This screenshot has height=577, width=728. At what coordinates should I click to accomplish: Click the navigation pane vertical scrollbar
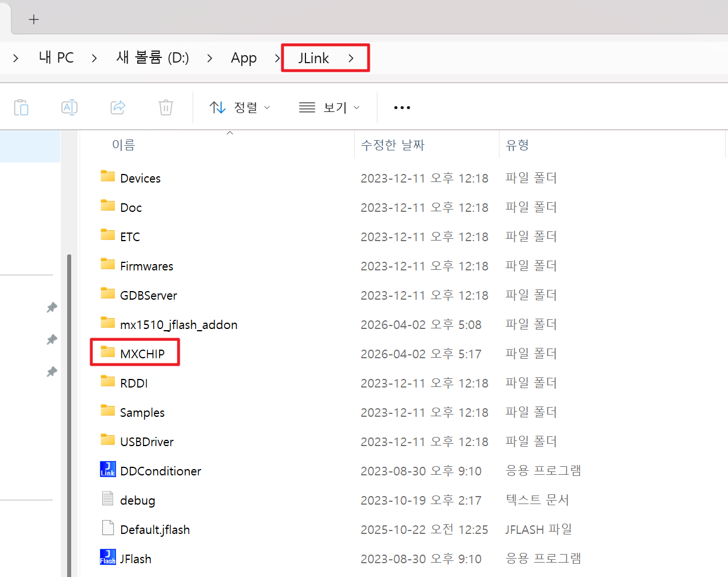click(69, 402)
